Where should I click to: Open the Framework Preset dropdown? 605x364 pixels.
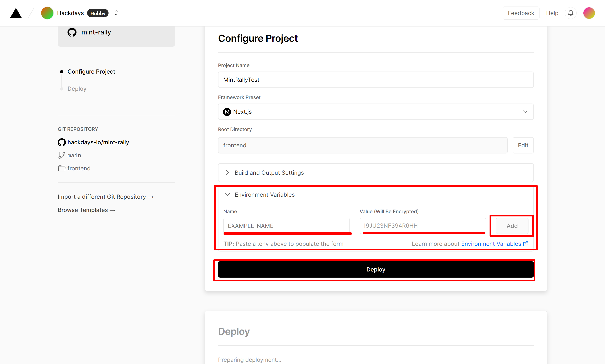point(376,112)
